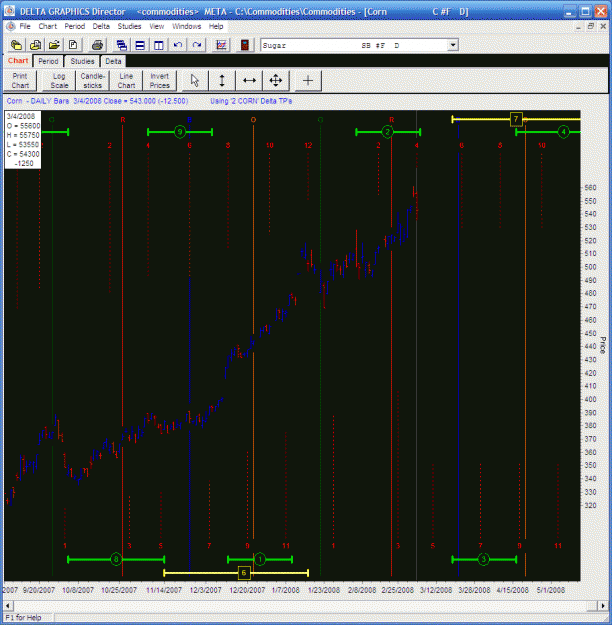Click the 12/20/2007 date axis label

[247, 590]
